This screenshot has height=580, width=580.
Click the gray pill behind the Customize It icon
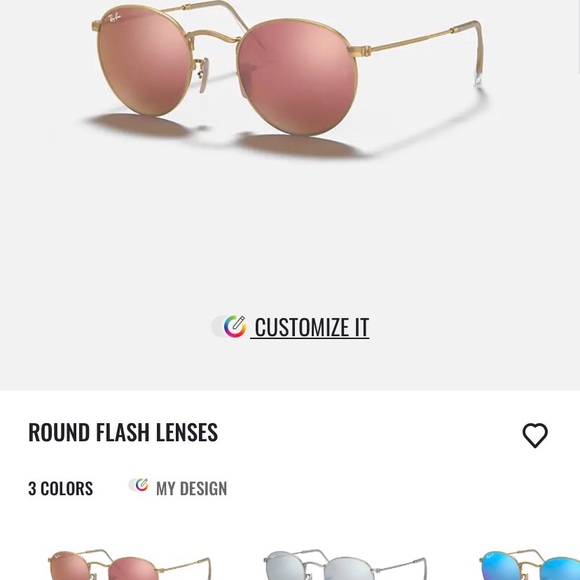coord(218,327)
